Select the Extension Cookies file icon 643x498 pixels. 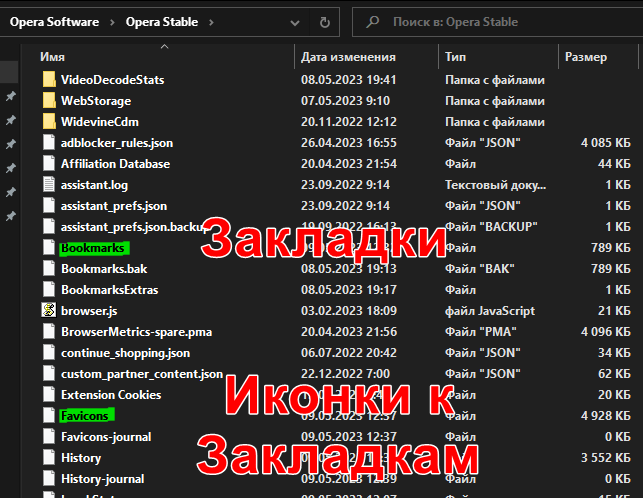49,395
